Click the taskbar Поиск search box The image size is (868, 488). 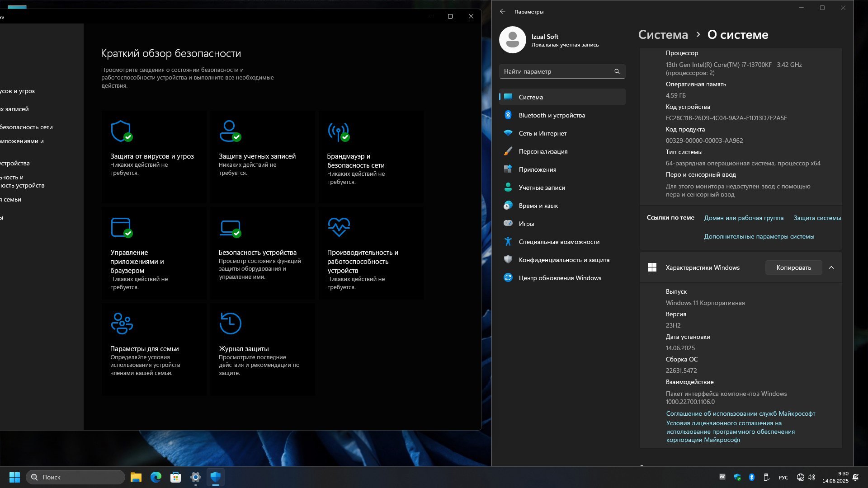(x=75, y=477)
